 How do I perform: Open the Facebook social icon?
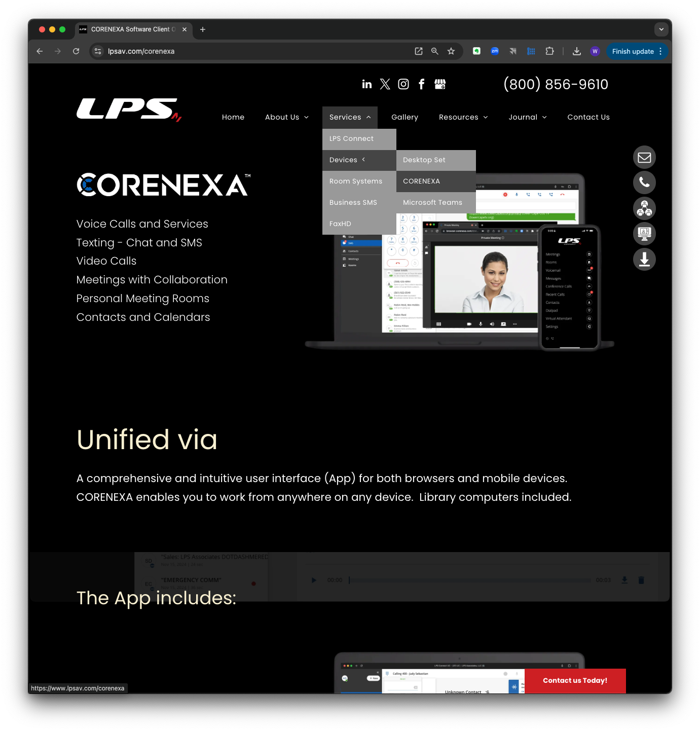421,84
